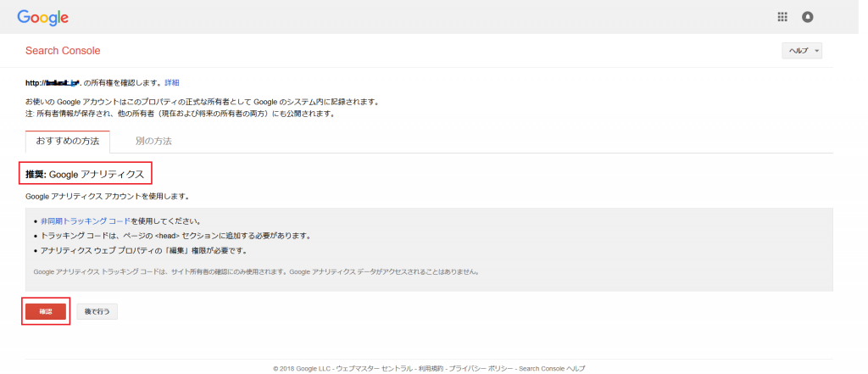
Task: Click the 後で行う button
Action: [97, 312]
